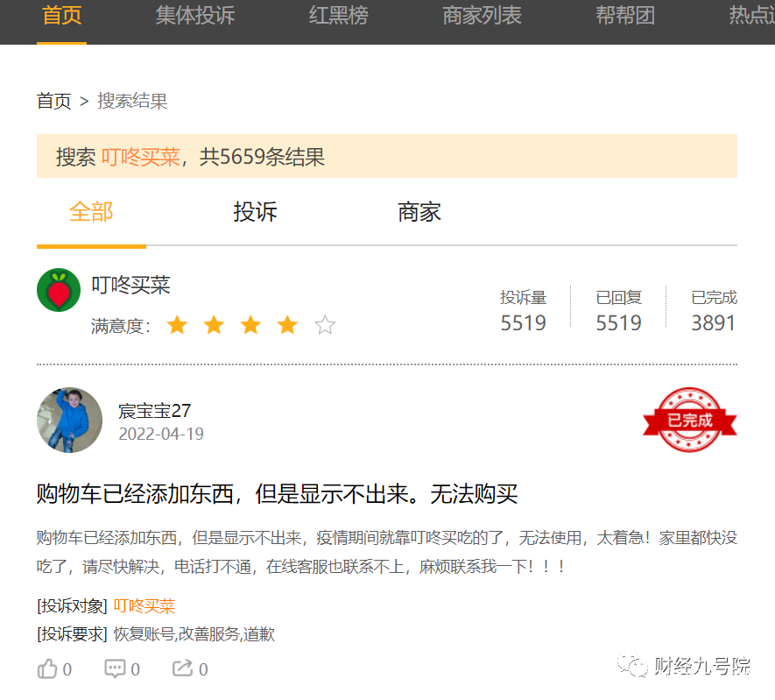
Task: Open the orange 叮咚买菜 complaint target link
Action: pyautogui.click(x=144, y=606)
